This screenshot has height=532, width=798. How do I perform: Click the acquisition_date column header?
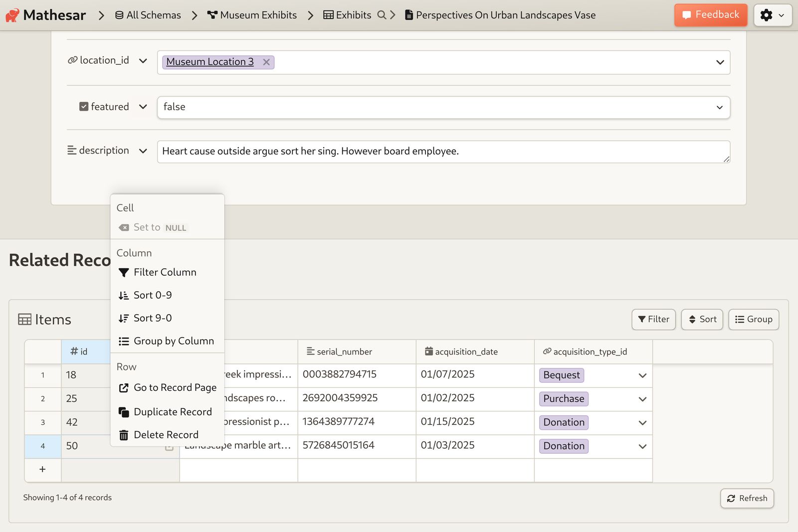[x=475, y=352]
